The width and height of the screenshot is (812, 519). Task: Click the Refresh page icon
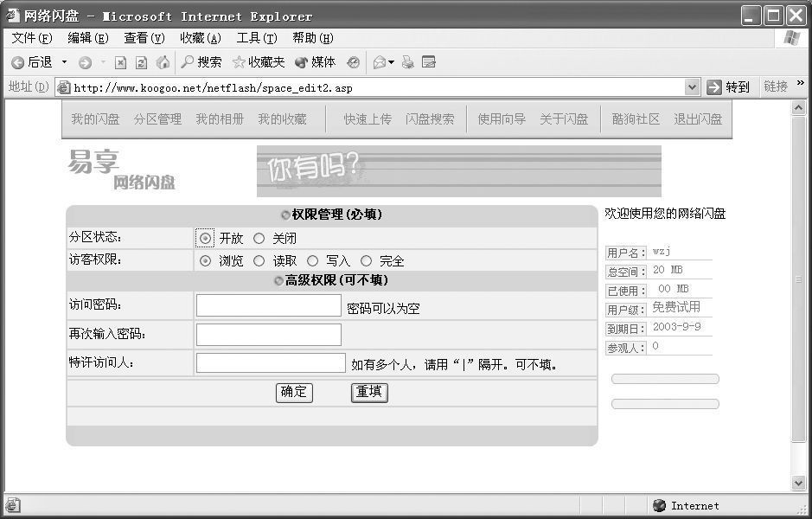pyautogui.click(x=141, y=62)
